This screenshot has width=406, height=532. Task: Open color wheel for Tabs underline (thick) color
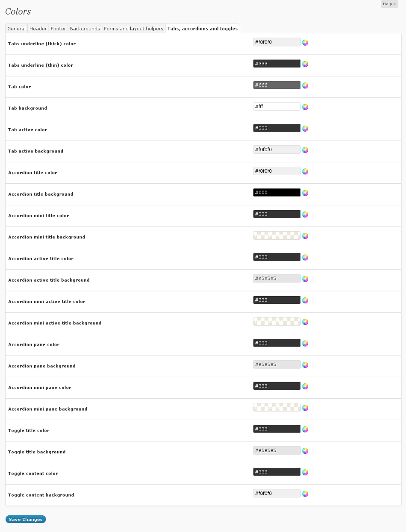[x=305, y=43]
